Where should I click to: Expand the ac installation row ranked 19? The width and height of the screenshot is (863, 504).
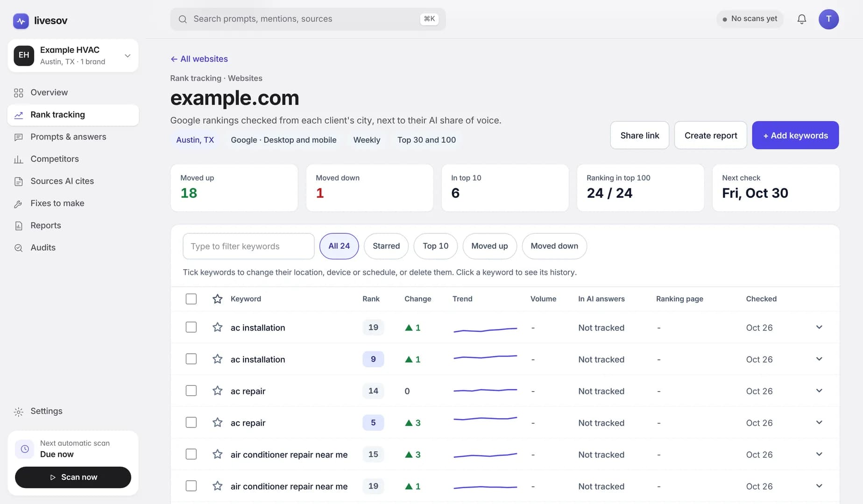click(819, 327)
